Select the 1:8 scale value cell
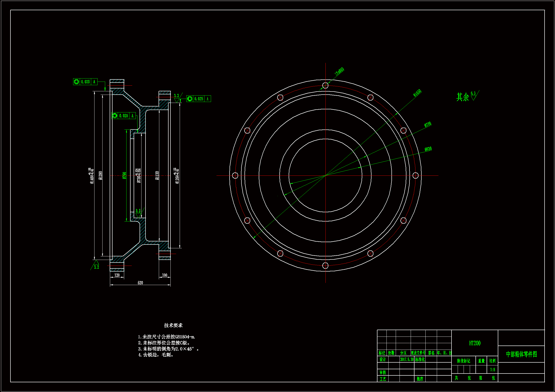The height and width of the screenshot is (392, 555). 492,370
